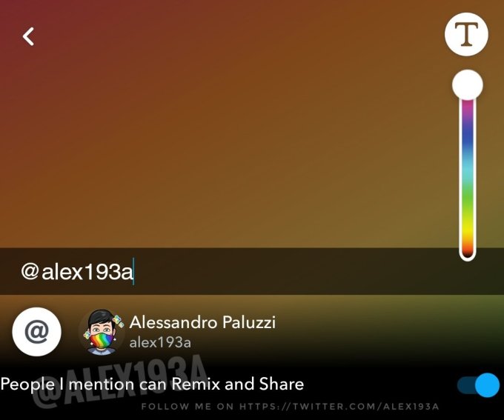Pick red at the color slider bottom
This screenshot has height=420, width=504.
[468, 250]
